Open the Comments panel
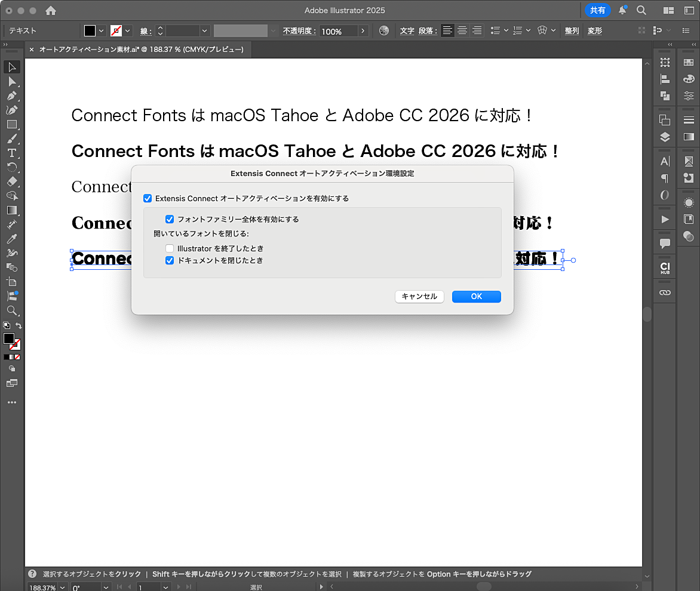 tap(664, 243)
